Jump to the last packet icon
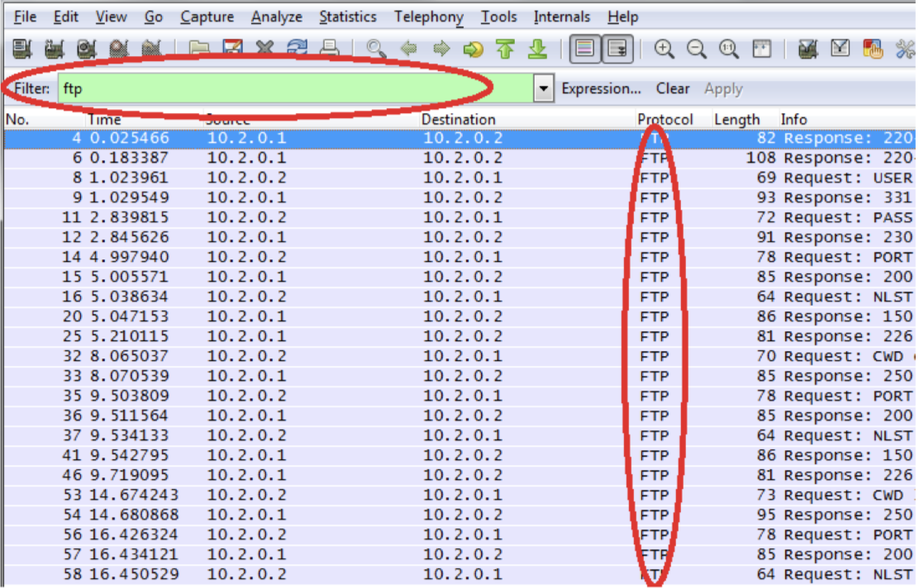919x588 pixels. pos(538,50)
